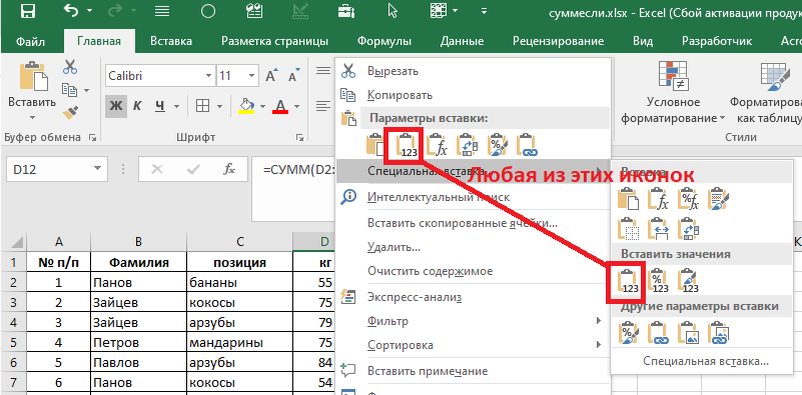Switch to the Разметка страницы tab
802x395 pixels.
pos(275,41)
